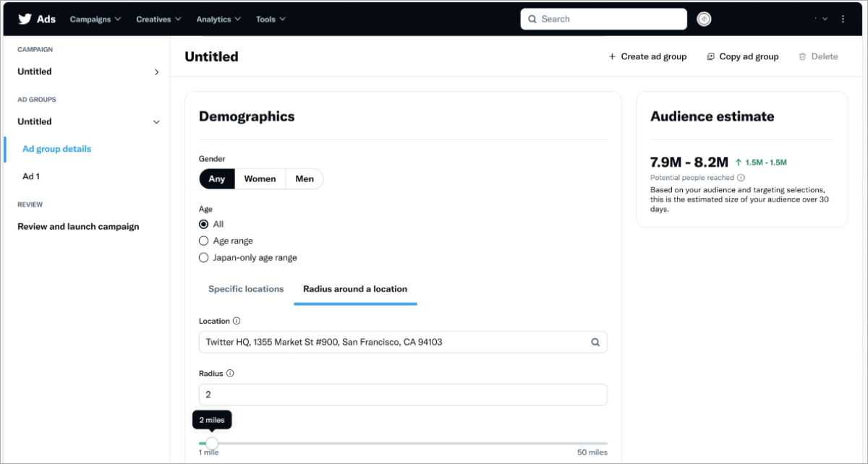868x464 pixels.
Task: Open the Tools dropdown
Action: tap(270, 19)
